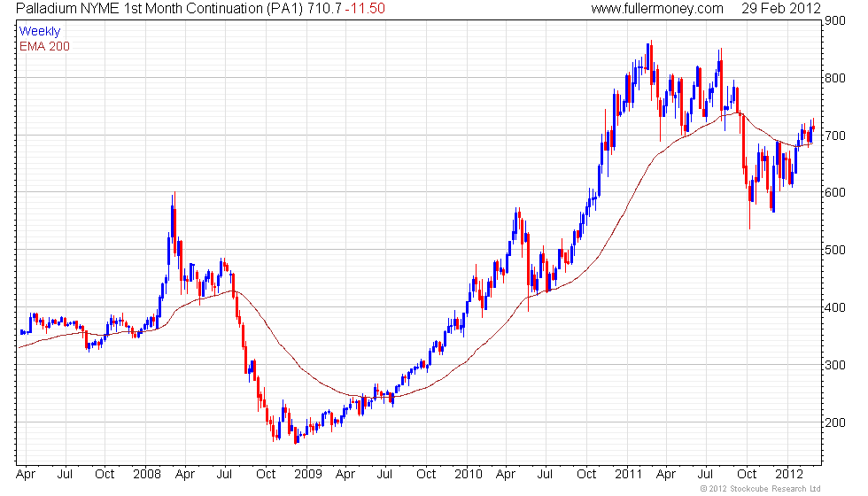The height and width of the screenshot is (496, 868).
Task: Click the 800 price axis label
Action: click(834, 78)
